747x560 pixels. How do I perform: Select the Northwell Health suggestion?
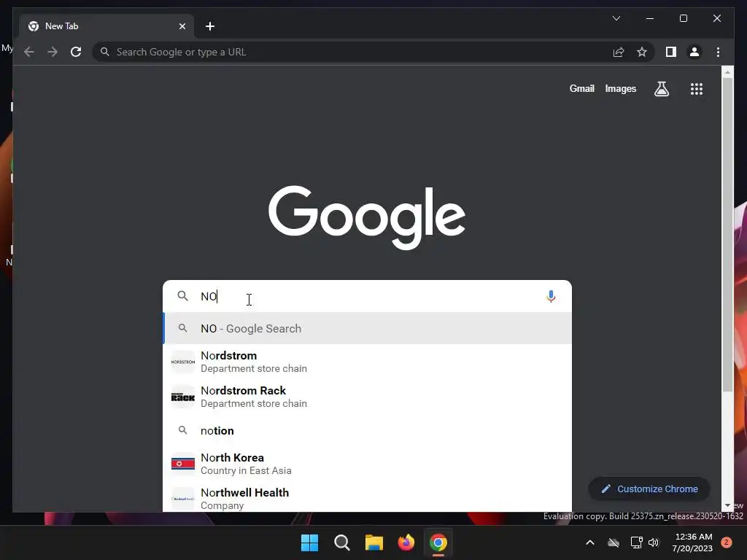tap(367, 498)
